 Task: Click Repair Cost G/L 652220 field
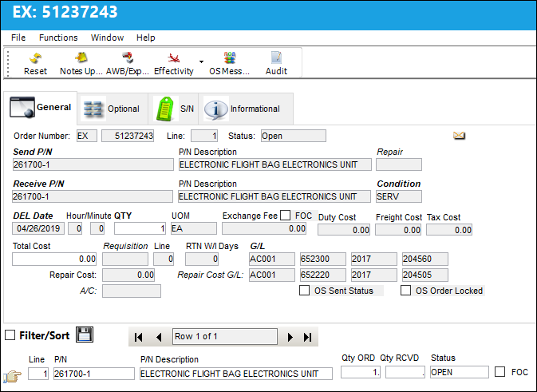(x=322, y=275)
